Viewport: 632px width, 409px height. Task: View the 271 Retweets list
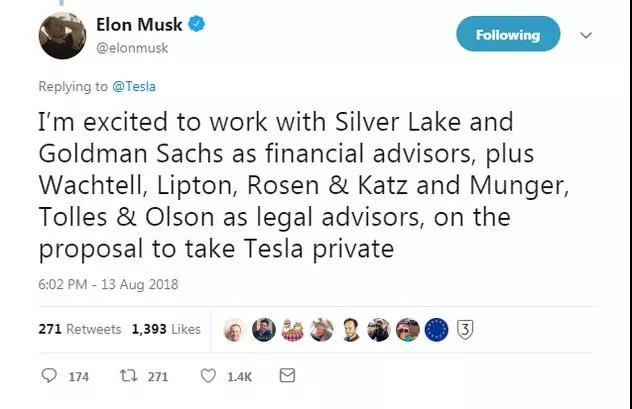[x=79, y=329]
